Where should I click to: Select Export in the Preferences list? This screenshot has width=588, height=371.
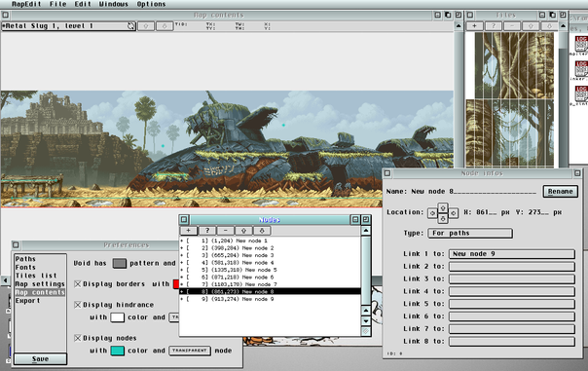[40, 301]
